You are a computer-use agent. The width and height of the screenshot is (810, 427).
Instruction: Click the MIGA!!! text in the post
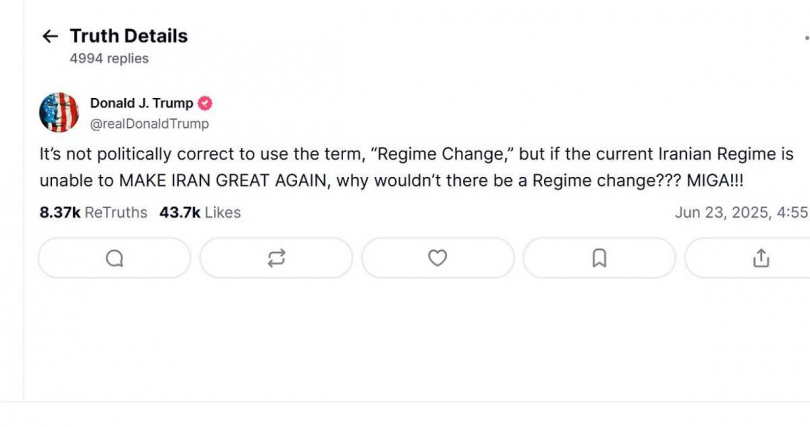pyautogui.click(x=715, y=181)
